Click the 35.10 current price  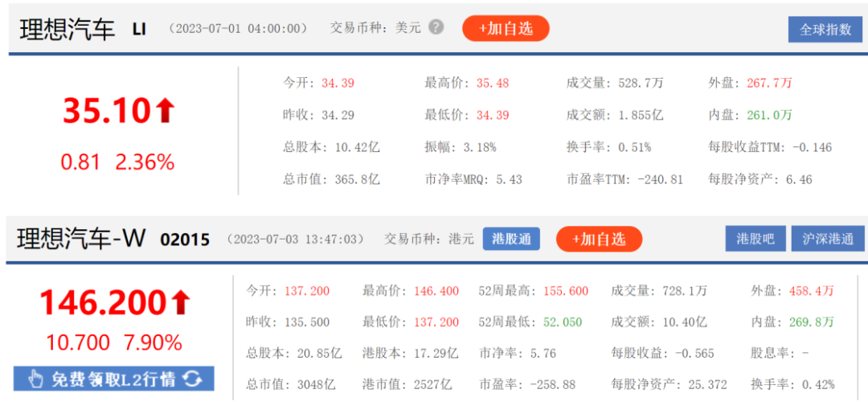(x=107, y=111)
